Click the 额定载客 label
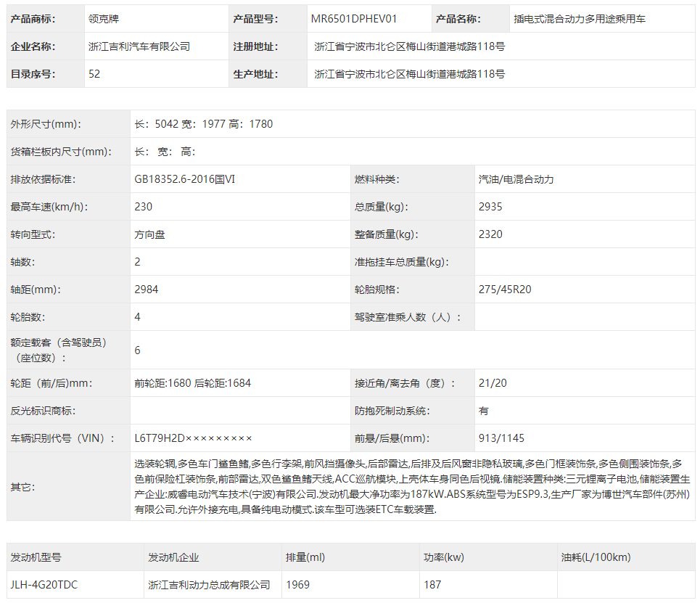 click(59, 350)
